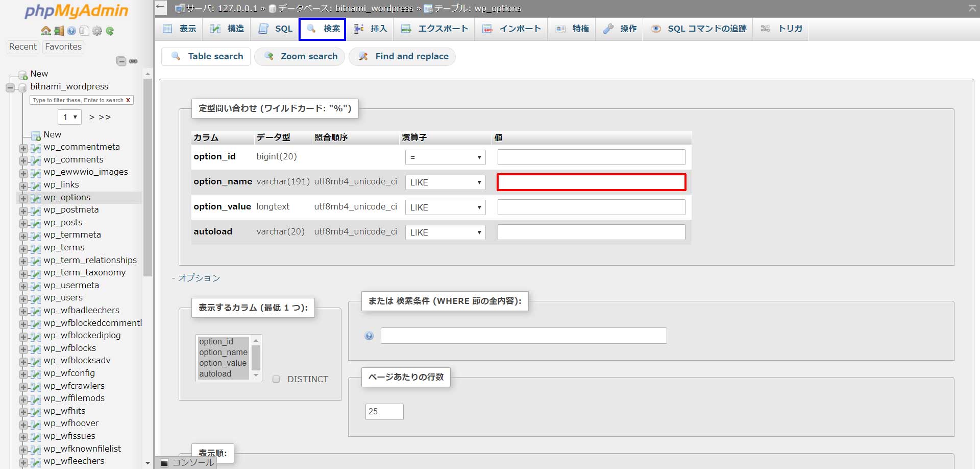Expand the wp_terms table node
Viewport: 980px width, 469px height.
click(23, 249)
